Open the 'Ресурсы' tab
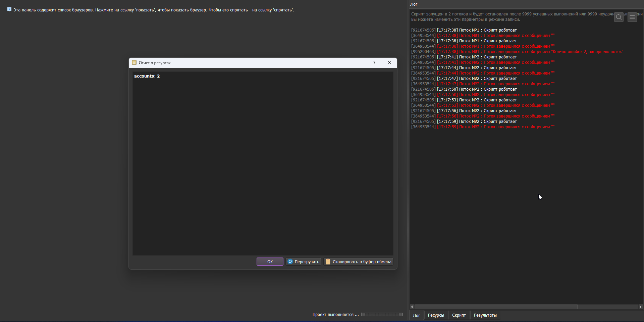Viewport: 644px width, 322px height. tap(436, 315)
